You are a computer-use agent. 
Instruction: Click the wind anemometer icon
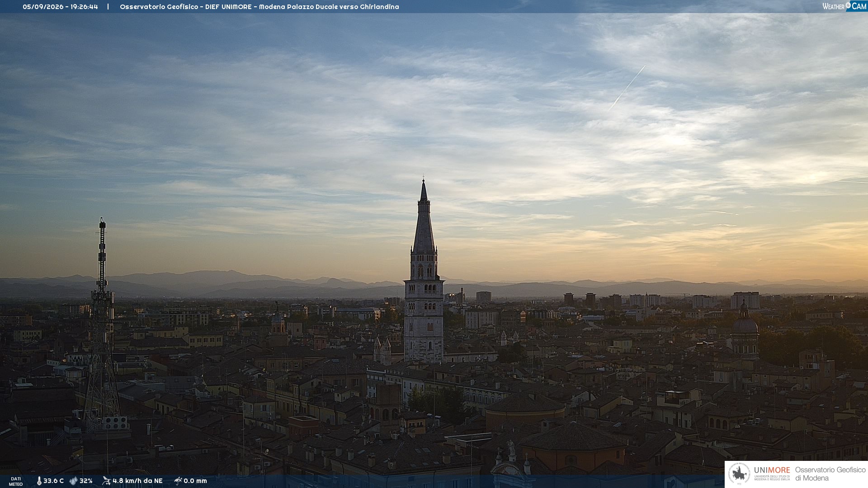(x=106, y=481)
